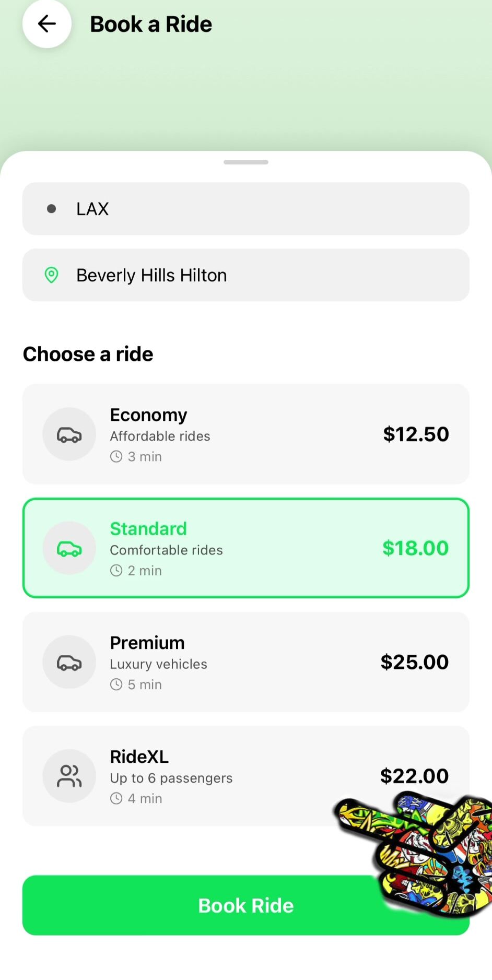Click the pickup dot icon beside LAX
The height and width of the screenshot is (980, 492).
tap(51, 209)
